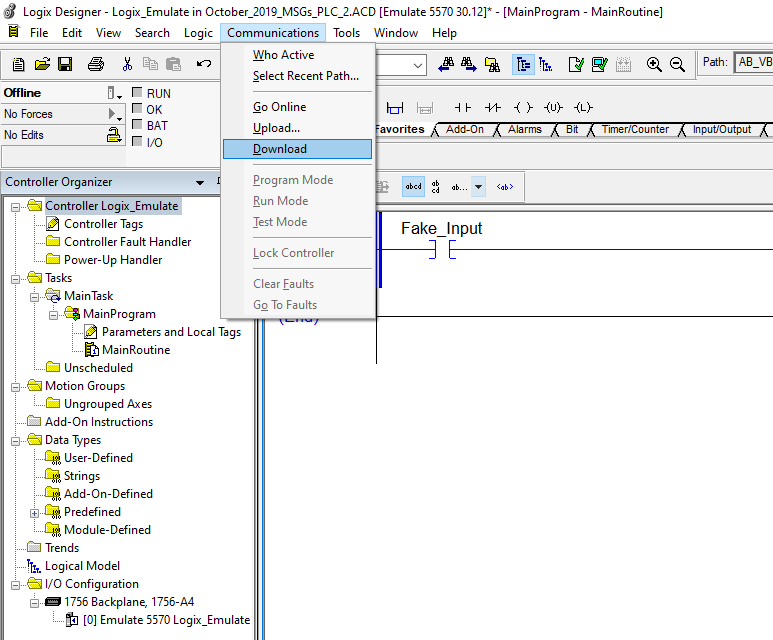Save the project with floppy icon
The height and width of the screenshot is (640, 773).
pos(65,64)
